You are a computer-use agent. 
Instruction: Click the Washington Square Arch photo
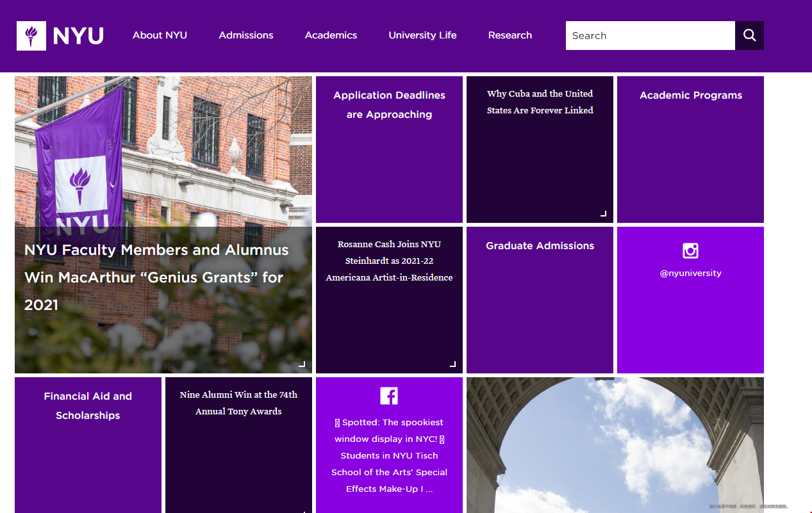click(615, 445)
